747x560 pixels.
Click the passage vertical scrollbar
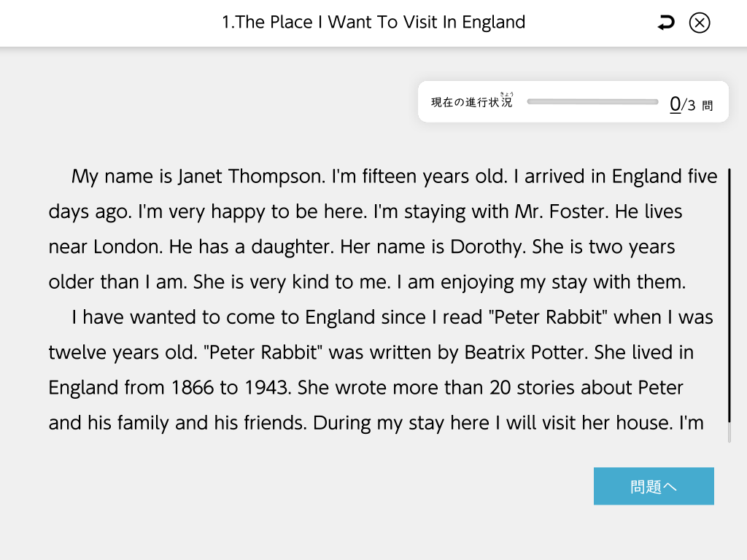729,305
